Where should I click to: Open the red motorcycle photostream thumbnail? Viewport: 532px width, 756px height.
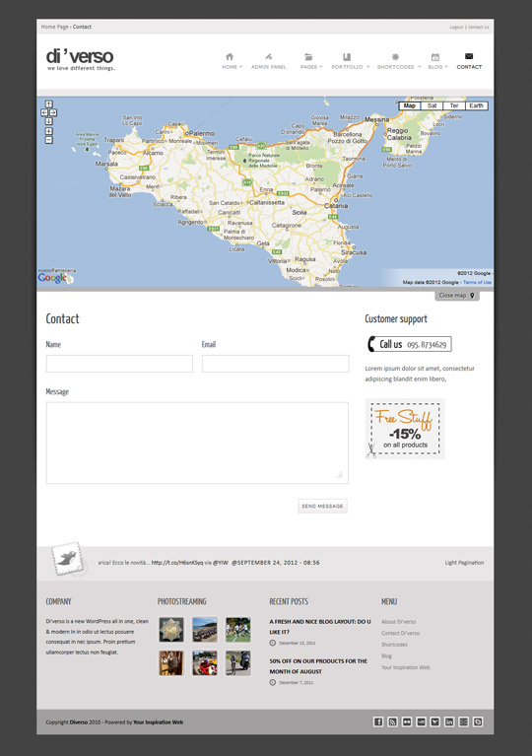coord(205,663)
